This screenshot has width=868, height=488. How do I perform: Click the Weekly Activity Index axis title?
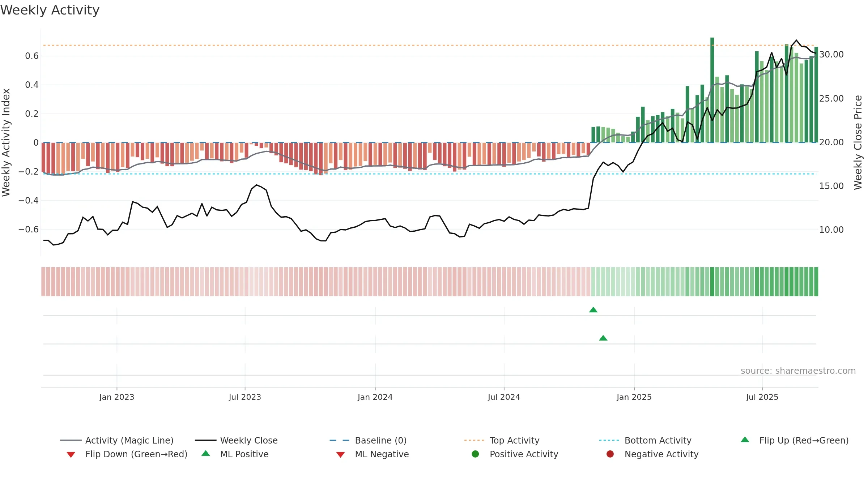(x=6, y=142)
